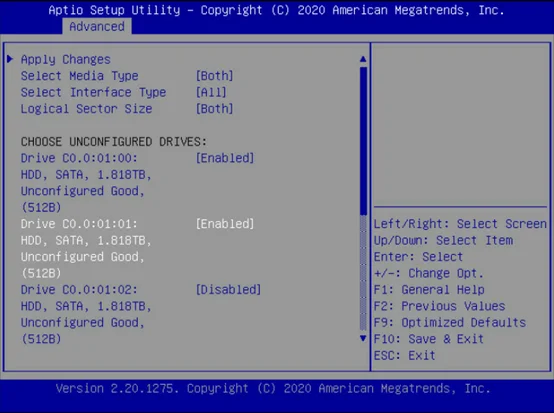Click the scroll up arrow
This screenshot has width=554, height=413.
point(363,59)
